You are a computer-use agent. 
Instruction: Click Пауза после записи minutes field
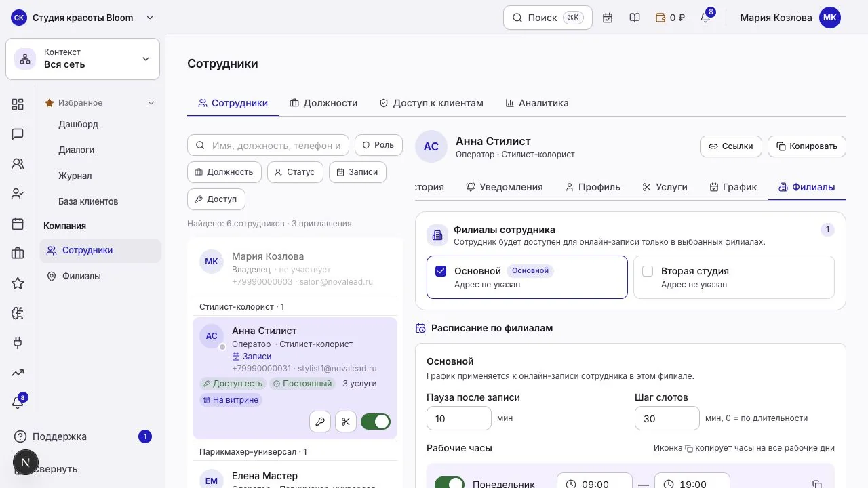pyautogui.click(x=459, y=419)
